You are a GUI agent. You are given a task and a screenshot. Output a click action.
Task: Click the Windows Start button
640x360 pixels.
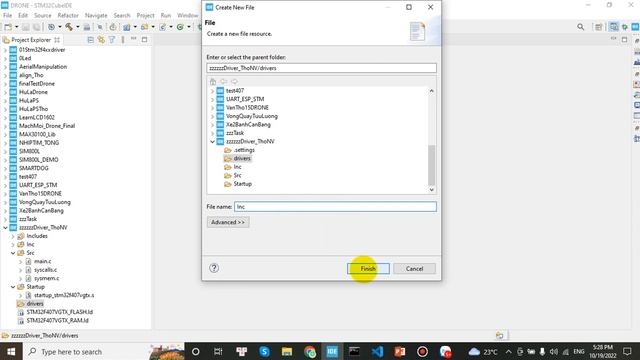click(11, 351)
